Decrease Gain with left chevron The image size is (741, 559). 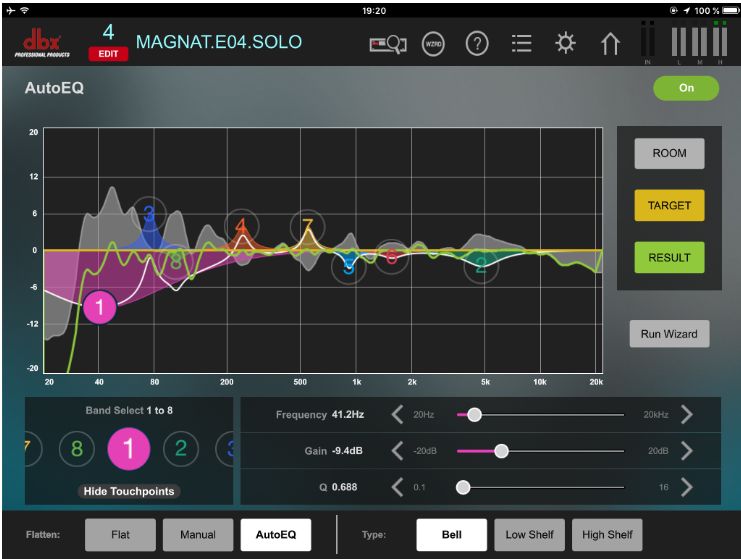tap(397, 451)
